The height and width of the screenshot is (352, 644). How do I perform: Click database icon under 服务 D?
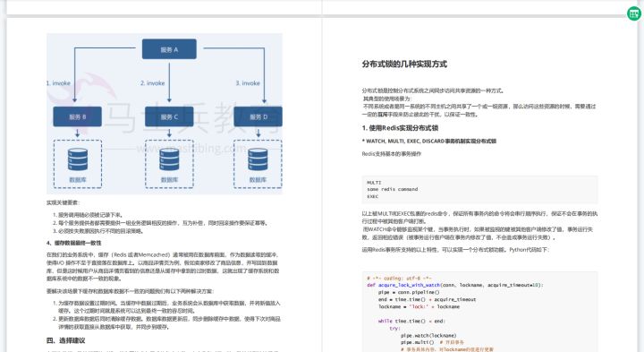coord(258,159)
